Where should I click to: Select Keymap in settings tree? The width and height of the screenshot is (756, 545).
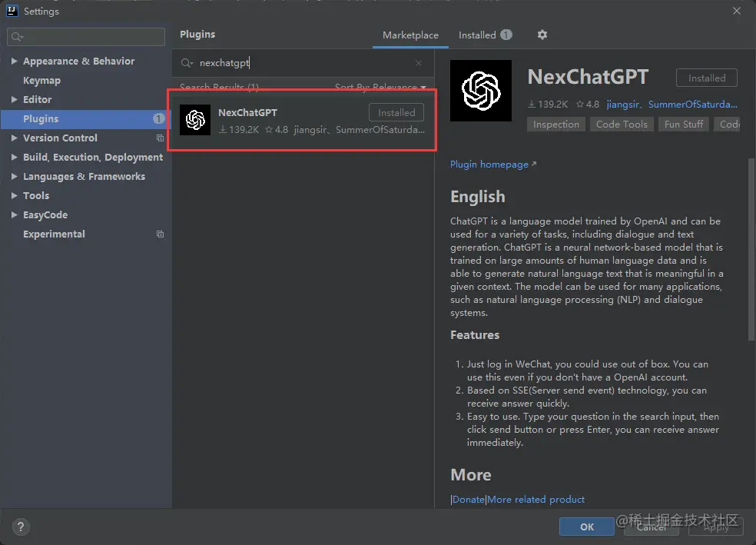42,81
